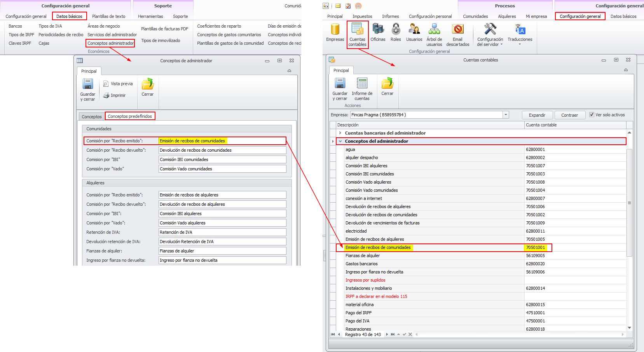
Task: Open the Traducciones icon
Action: 520,34
